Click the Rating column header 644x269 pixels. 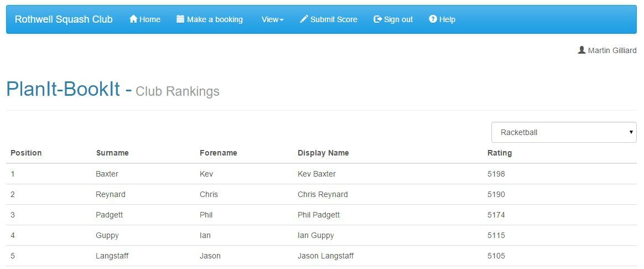[500, 153]
